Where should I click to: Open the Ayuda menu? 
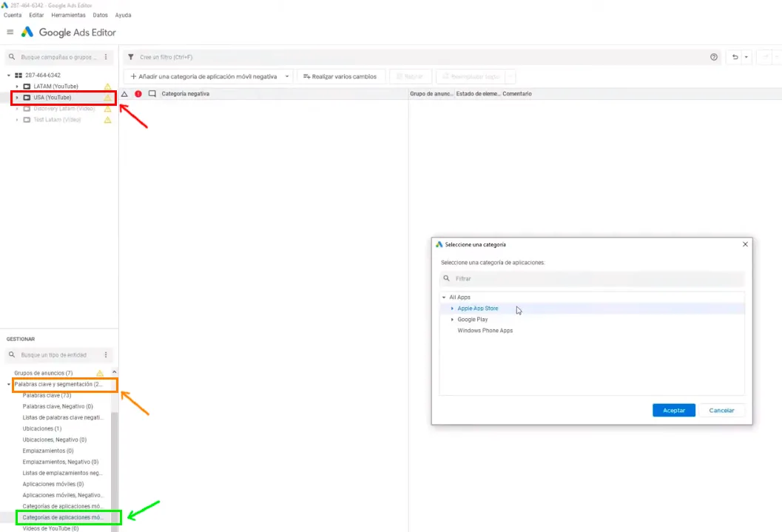pos(124,15)
